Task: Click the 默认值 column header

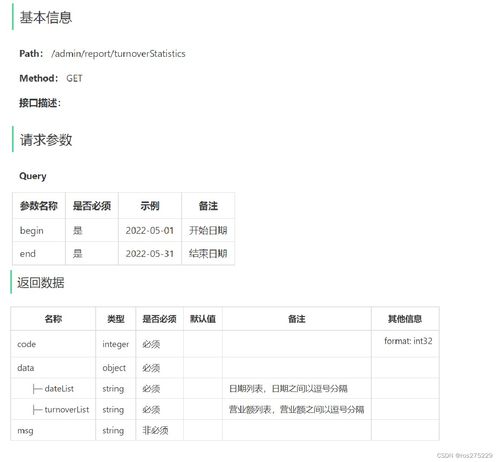Action: 203,319
